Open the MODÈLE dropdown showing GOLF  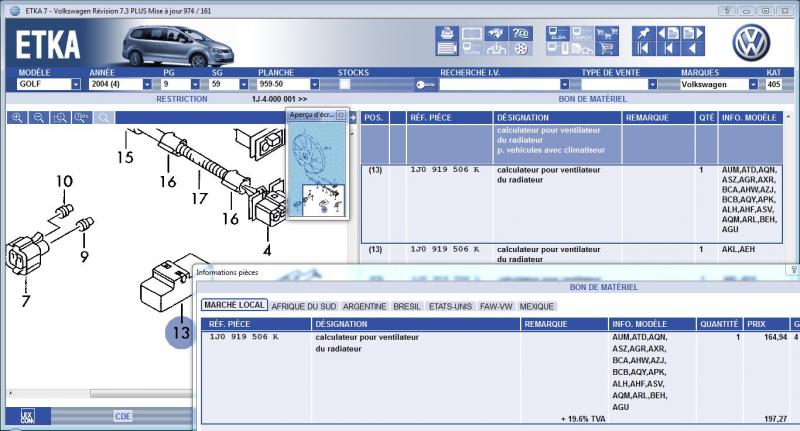[x=76, y=84]
